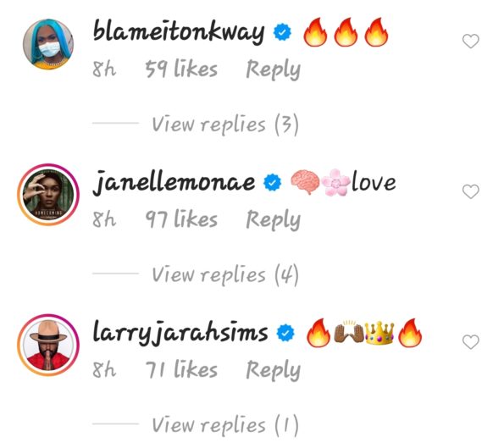Click larryjarahsims' blue verified checkmark
This screenshot has width=504, height=448.
[x=285, y=333]
